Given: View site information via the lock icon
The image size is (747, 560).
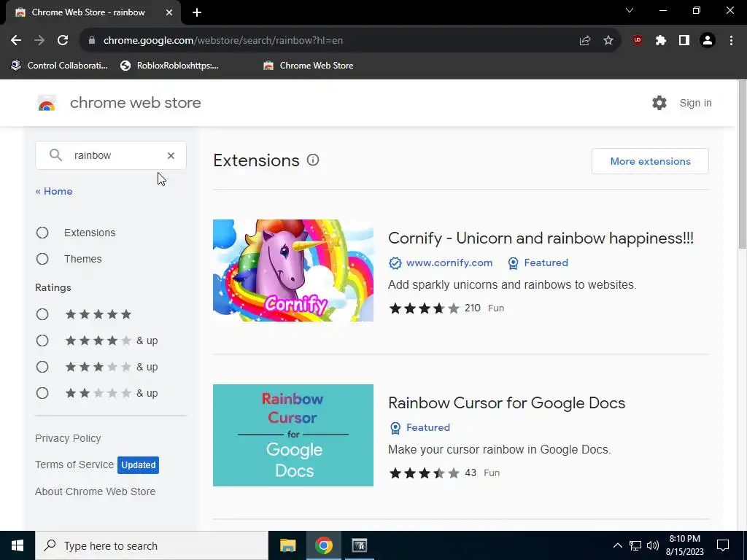Looking at the screenshot, I should click(92, 41).
